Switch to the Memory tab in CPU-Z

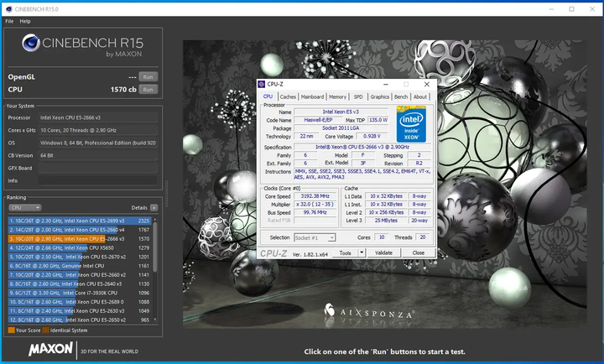[x=337, y=97]
